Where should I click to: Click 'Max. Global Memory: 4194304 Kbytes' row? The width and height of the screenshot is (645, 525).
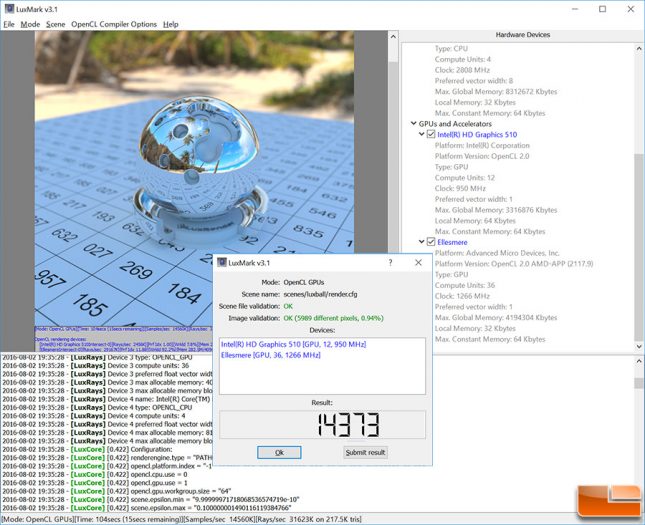coord(496,318)
